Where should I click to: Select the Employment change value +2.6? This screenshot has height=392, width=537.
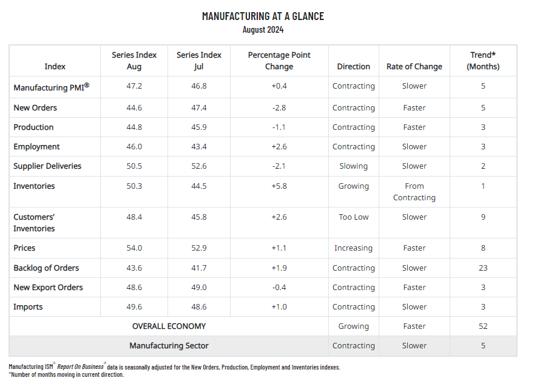click(279, 147)
